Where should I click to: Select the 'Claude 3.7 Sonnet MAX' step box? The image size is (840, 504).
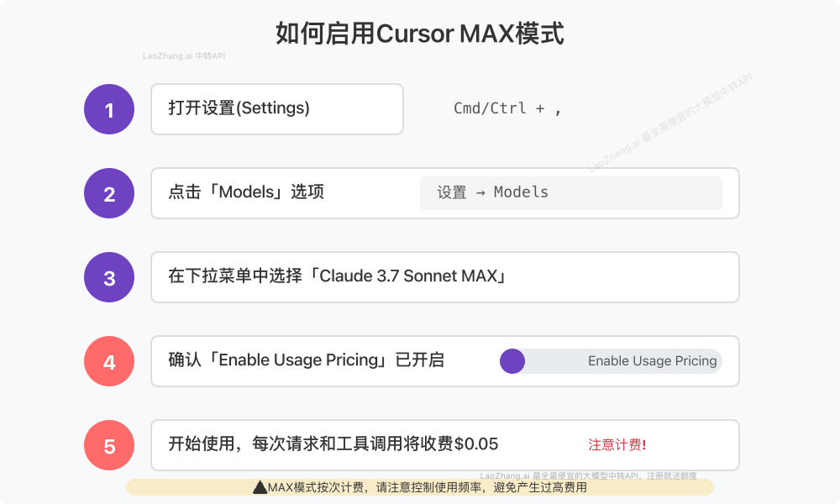coord(445,277)
